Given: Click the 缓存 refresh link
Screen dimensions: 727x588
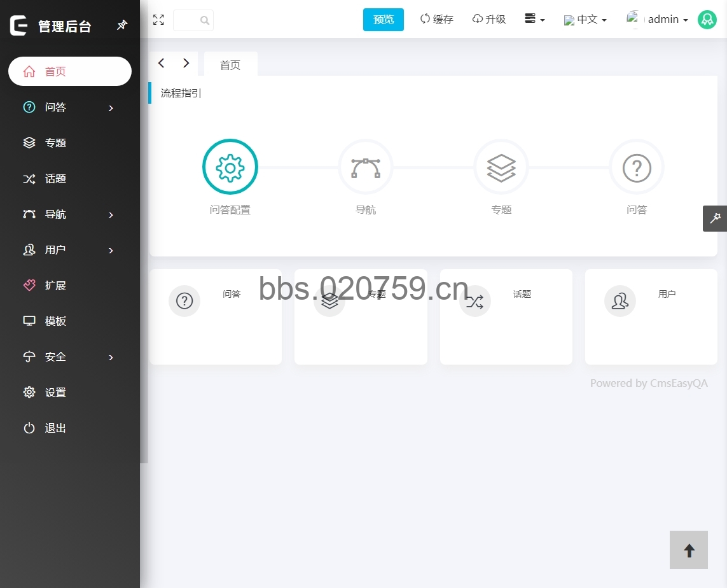Looking at the screenshot, I should [437, 20].
